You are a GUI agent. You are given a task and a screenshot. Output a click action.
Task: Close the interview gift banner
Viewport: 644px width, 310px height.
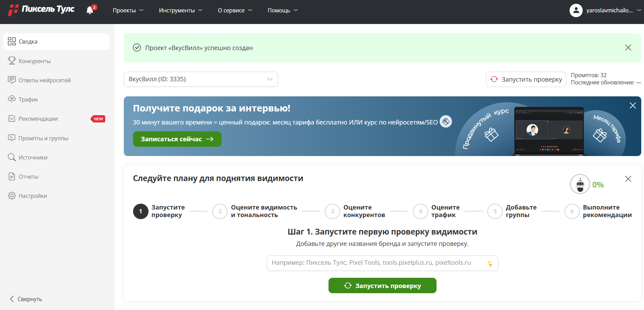pos(633,106)
